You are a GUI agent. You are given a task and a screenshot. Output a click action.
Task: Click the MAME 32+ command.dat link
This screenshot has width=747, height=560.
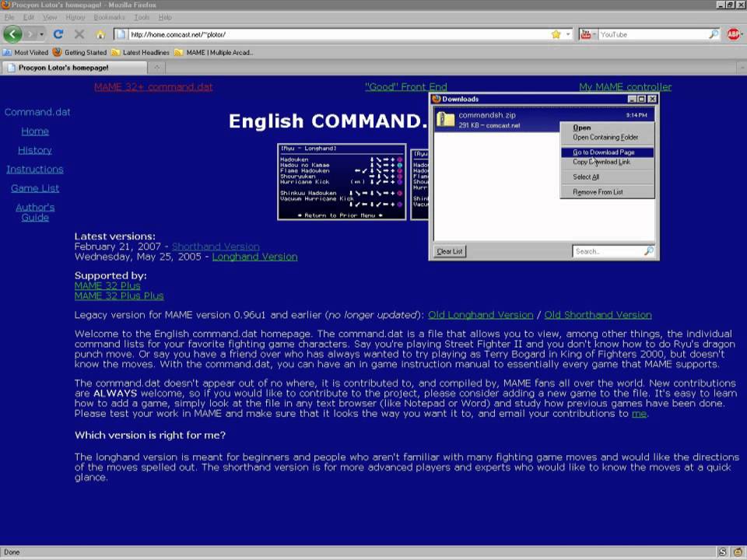pyautogui.click(x=153, y=87)
